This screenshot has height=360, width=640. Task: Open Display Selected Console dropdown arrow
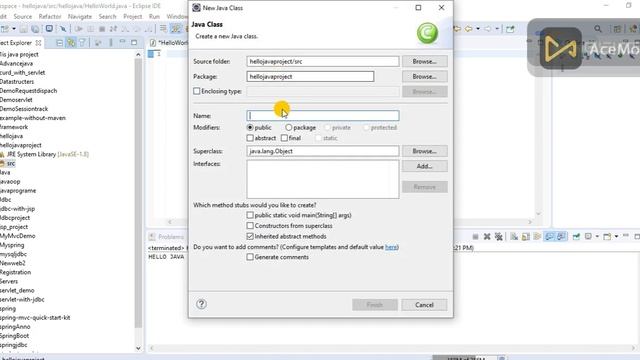pyautogui.click(x=597, y=237)
